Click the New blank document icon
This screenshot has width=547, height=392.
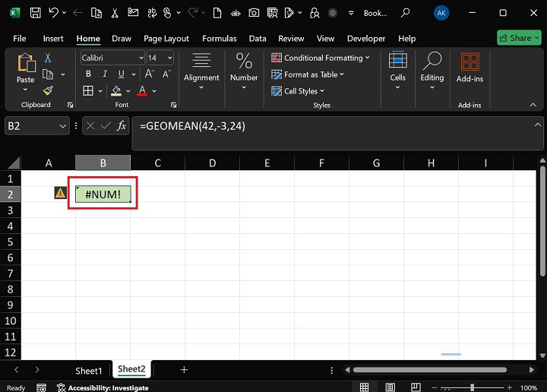(217, 13)
